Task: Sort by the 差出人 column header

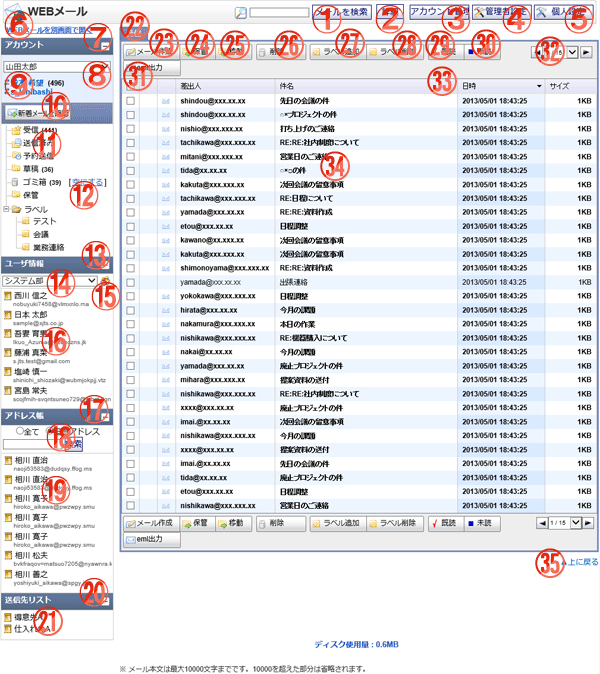Action: click(x=225, y=86)
